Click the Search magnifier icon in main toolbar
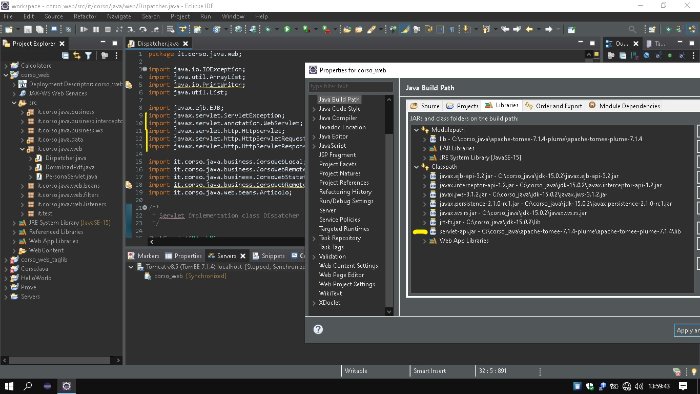700x394 pixels. pos(632,29)
